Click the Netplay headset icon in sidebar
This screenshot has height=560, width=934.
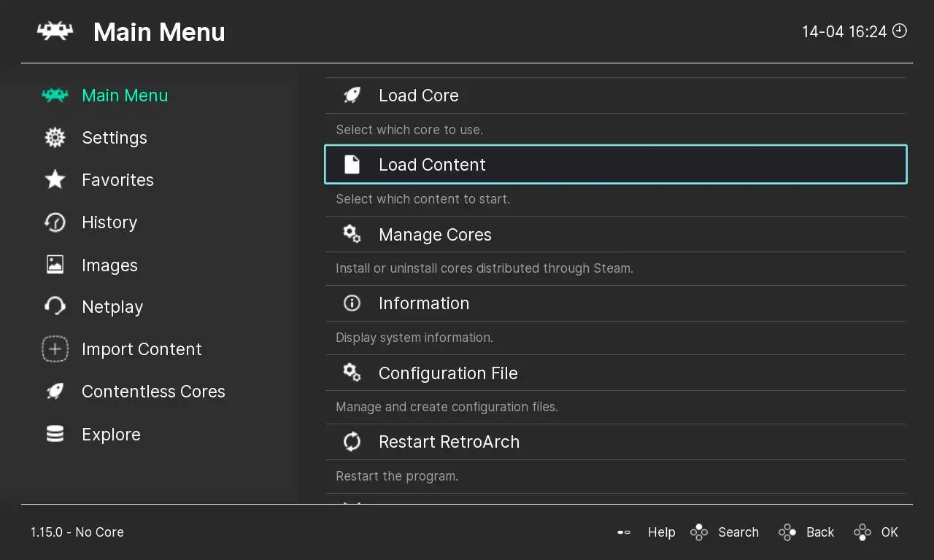(55, 307)
